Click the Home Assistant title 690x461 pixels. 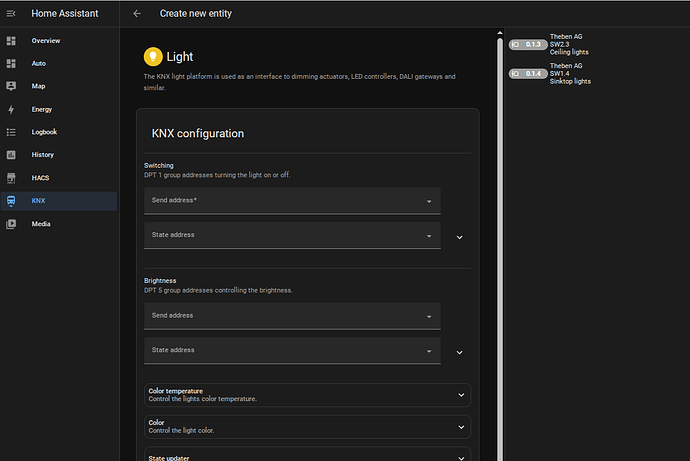click(x=65, y=14)
